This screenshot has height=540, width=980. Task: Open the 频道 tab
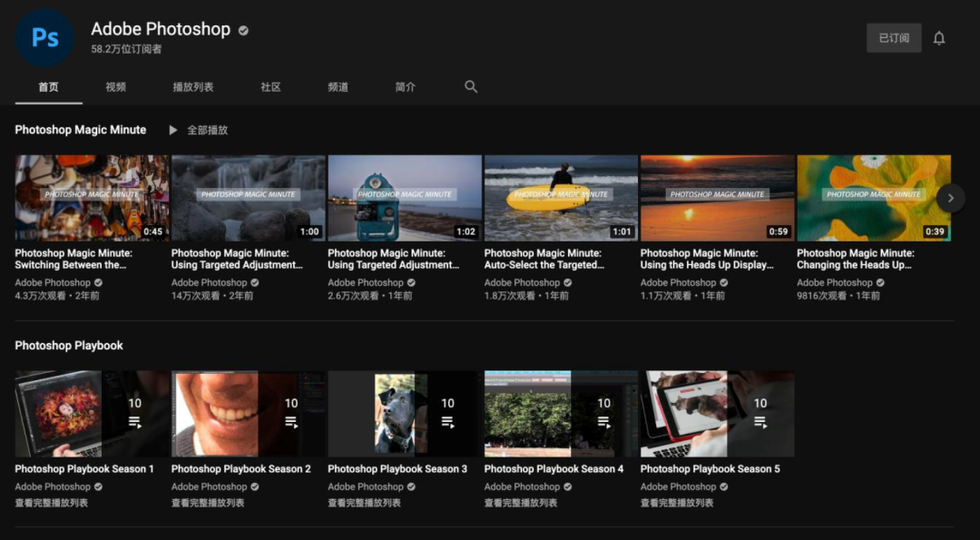tap(338, 87)
